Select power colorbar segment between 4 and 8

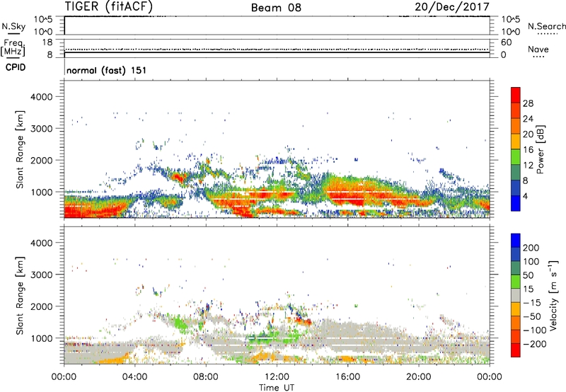coord(516,188)
